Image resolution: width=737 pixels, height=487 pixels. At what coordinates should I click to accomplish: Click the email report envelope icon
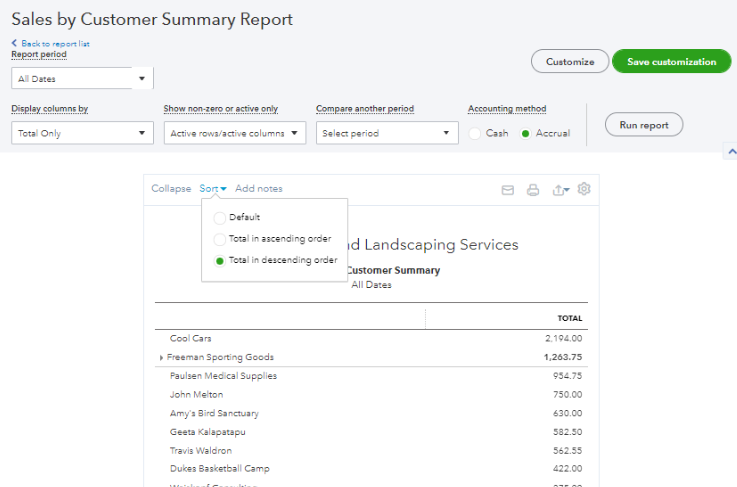pos(507,189)
